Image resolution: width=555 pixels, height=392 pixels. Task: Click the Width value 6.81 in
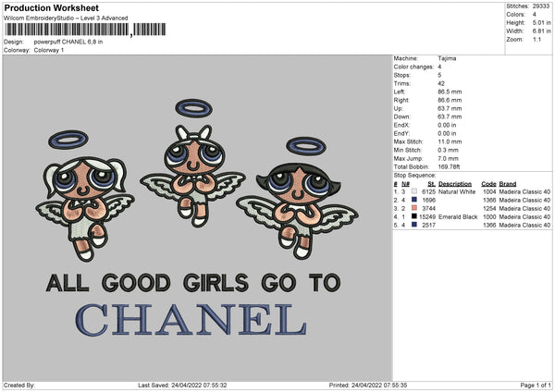[x=541, y=31]
